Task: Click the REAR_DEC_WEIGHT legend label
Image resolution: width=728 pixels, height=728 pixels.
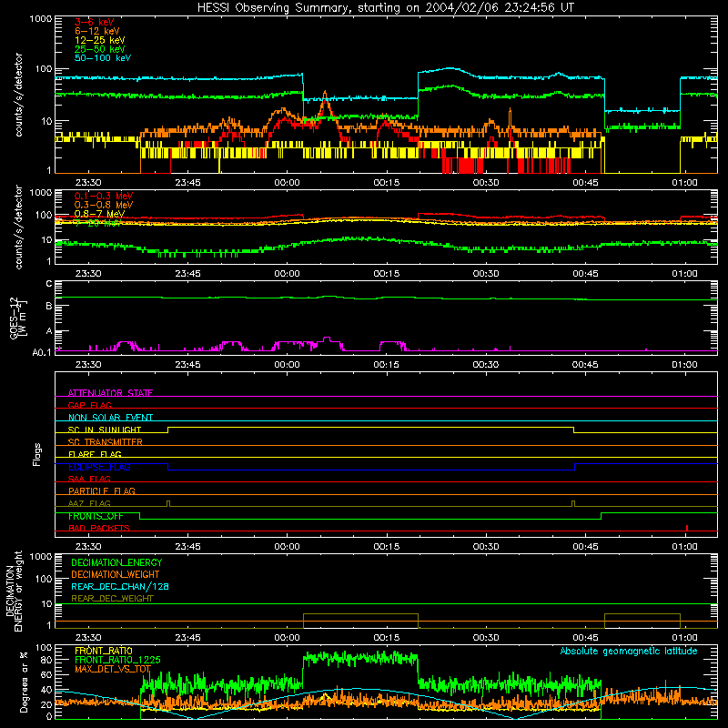Action: pyautogui.click(x=112, y=599)
